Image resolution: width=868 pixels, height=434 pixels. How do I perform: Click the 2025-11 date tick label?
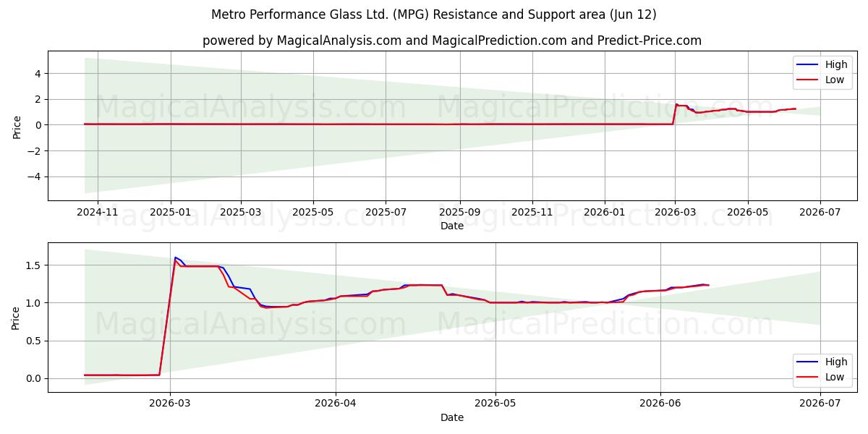[532, 212]
